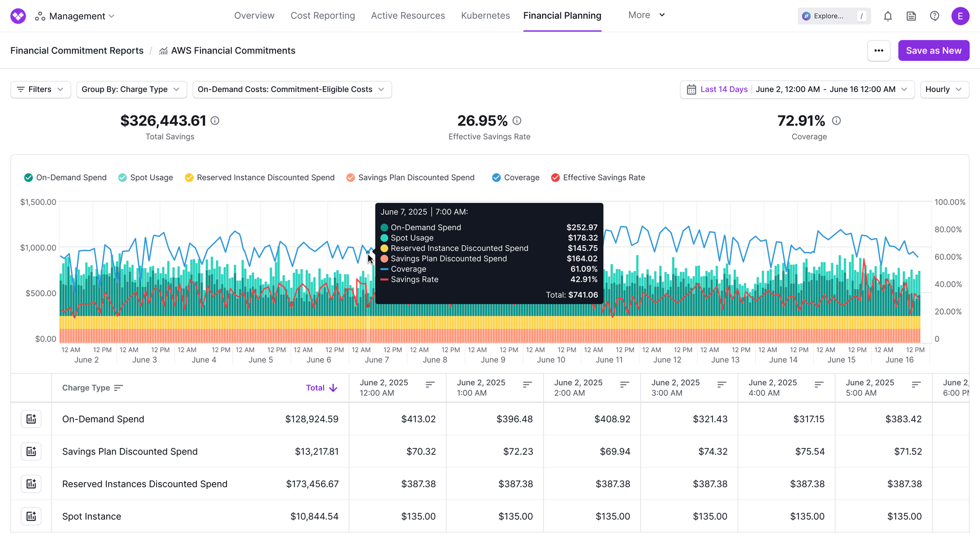Click the chart icon for Spot Instance row
980x543 pixels.
pyautogui.click(x=31, y=516)
